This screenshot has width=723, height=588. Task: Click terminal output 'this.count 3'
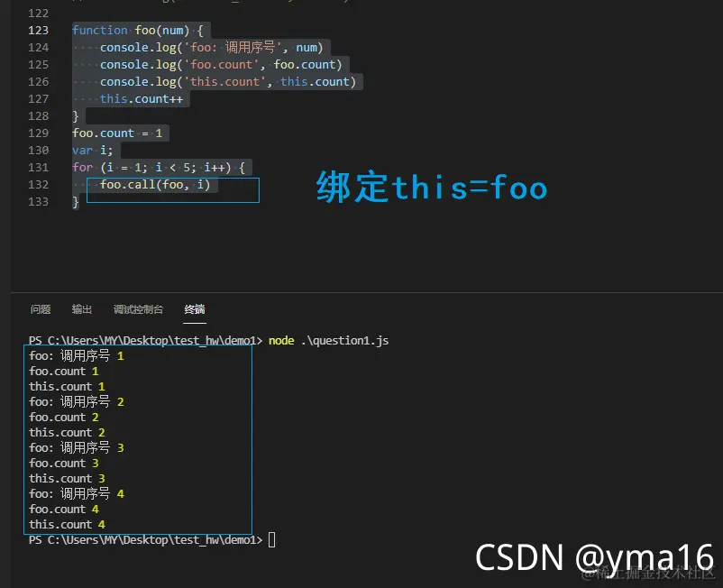tap(67, 478)
